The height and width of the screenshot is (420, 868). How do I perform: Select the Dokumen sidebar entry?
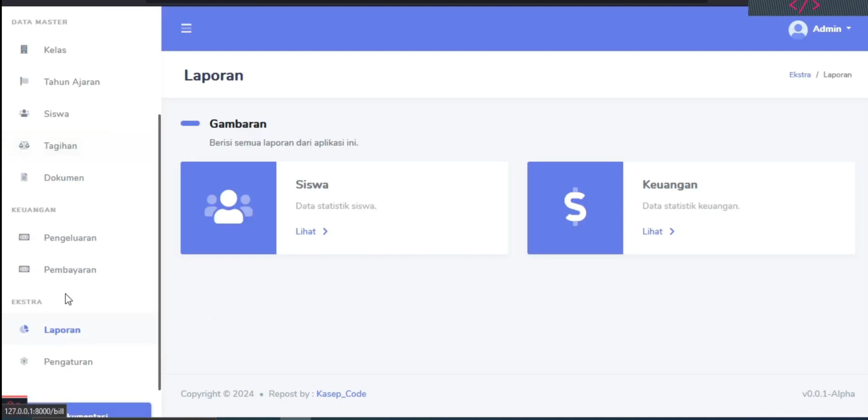pos(80,178)
